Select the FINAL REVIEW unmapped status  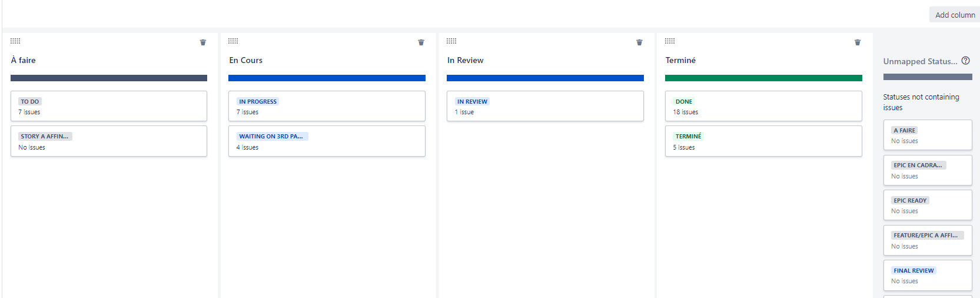[928, 275]
